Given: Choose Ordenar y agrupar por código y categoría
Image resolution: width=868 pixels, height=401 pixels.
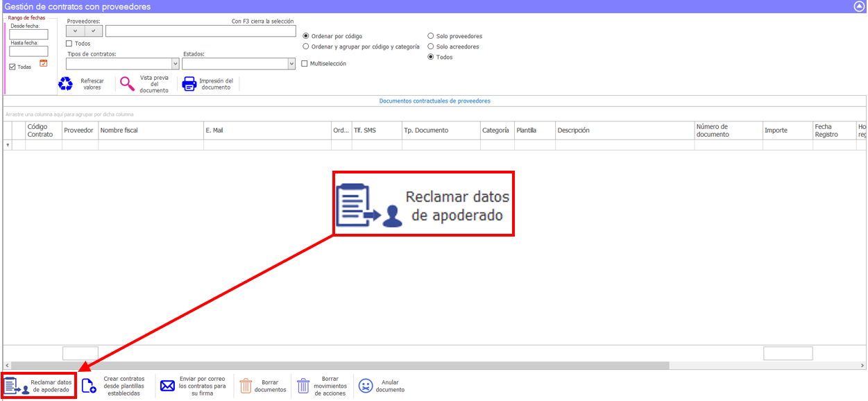Looking at the screenshot, I should (x=306, y=46).
